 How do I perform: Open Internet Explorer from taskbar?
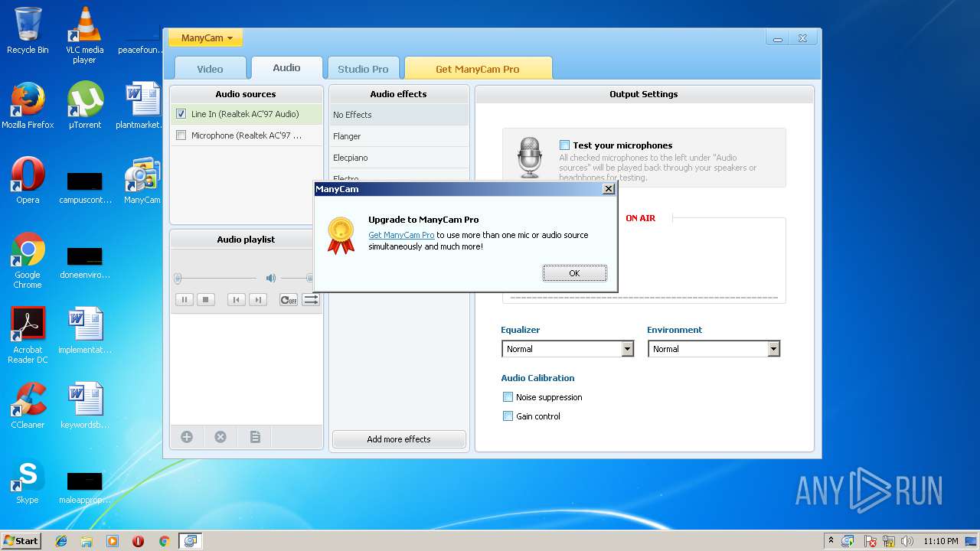pos(61,541)
